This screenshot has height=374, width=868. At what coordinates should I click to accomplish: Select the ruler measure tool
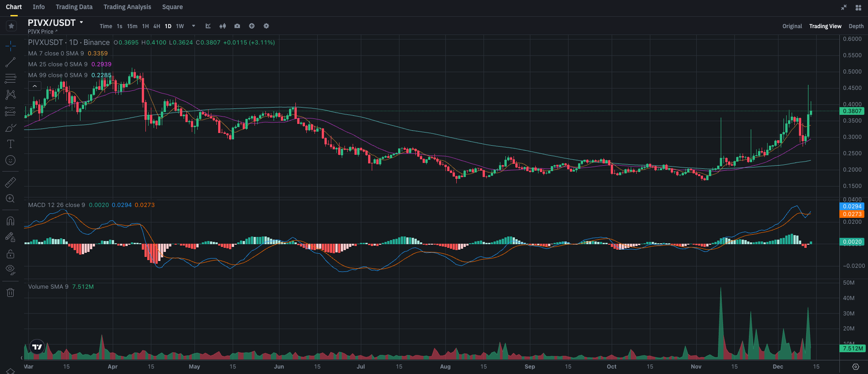[x=10, y=182]
